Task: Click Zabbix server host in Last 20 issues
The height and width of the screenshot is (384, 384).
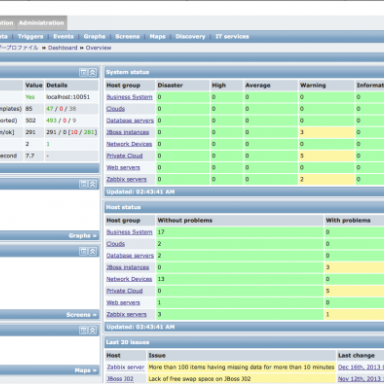Action: tap(125, 367)
